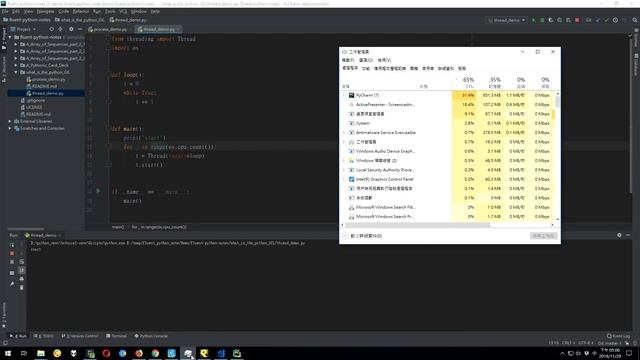Image resolution: width=640 pixels, height=360 pixels.
Task: Select the thread_demo tab in Run panel
Action: (x=43, y=236)
